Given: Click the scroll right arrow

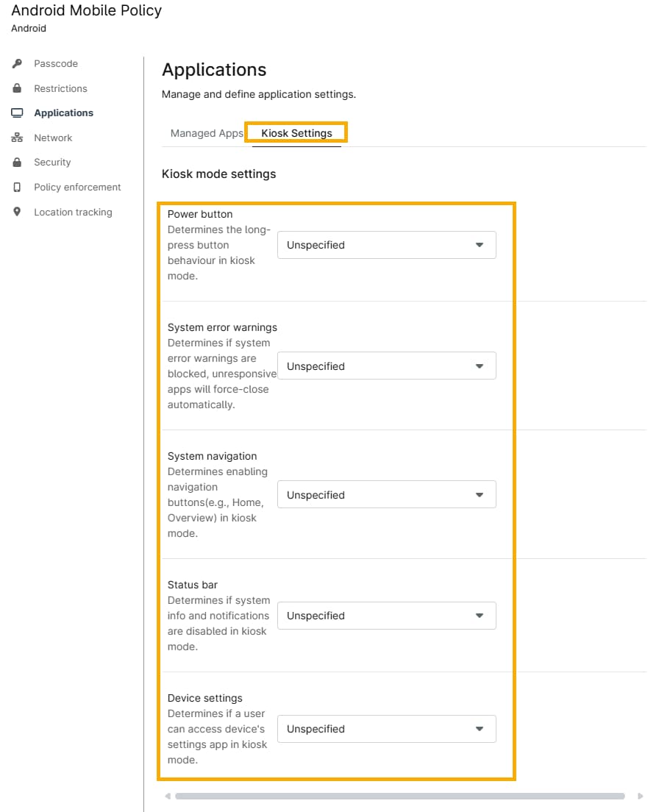Looking at the screenshot, I should (x=639, y=796).
